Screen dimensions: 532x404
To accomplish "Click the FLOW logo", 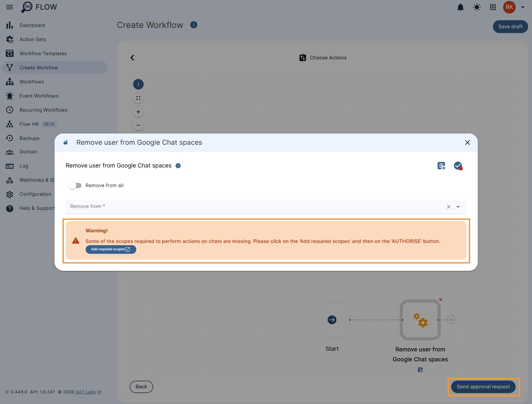I will click(x=39, y=7).
